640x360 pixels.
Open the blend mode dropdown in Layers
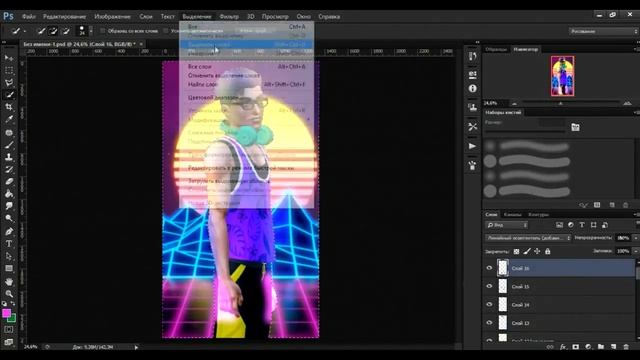(x=528, y=238)
